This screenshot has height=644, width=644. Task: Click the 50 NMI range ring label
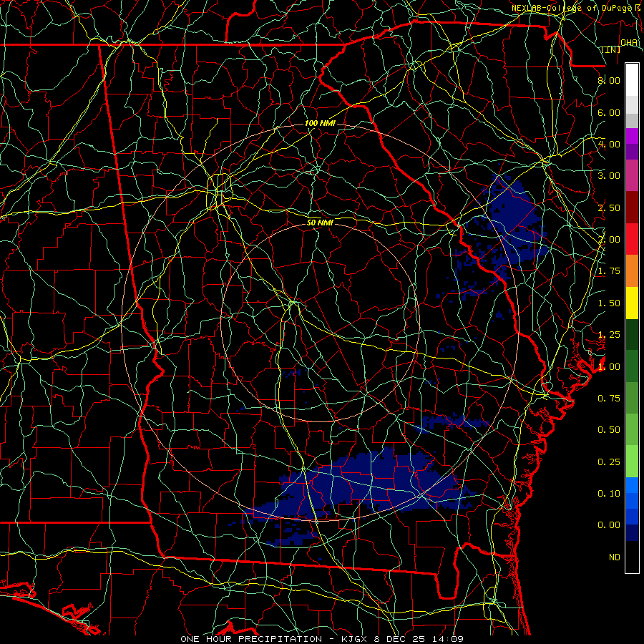(320, 223)
